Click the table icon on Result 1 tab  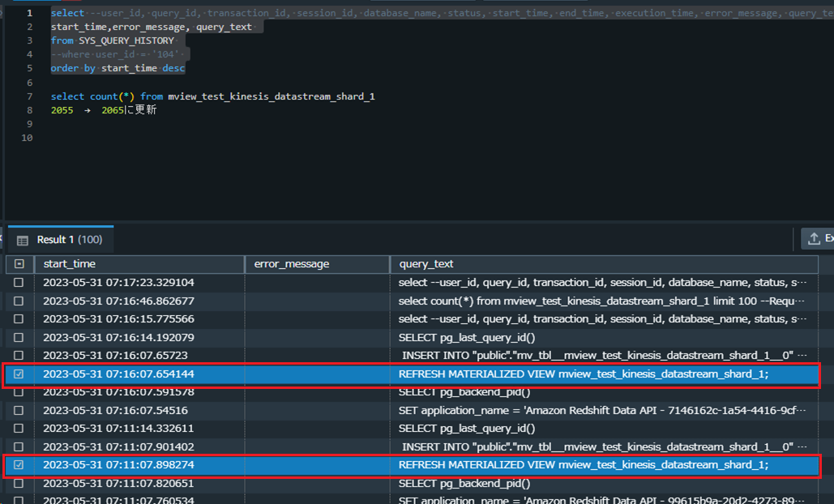[23, 241]
